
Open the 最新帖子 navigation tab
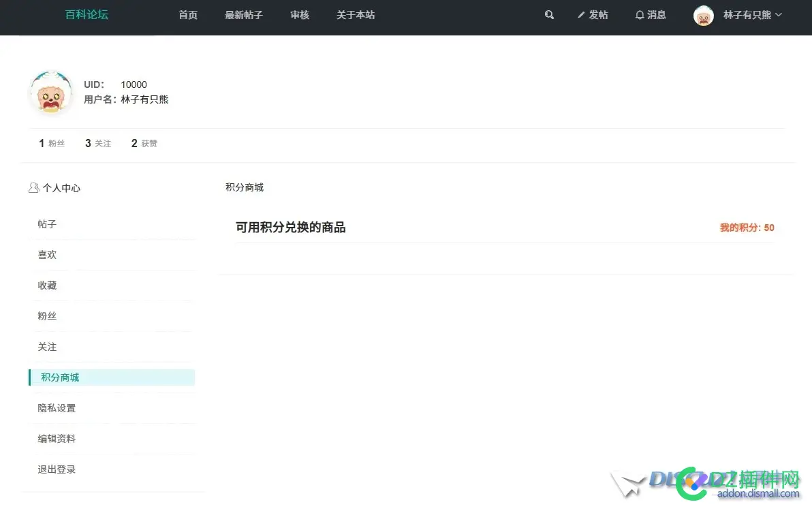[244, 14]
